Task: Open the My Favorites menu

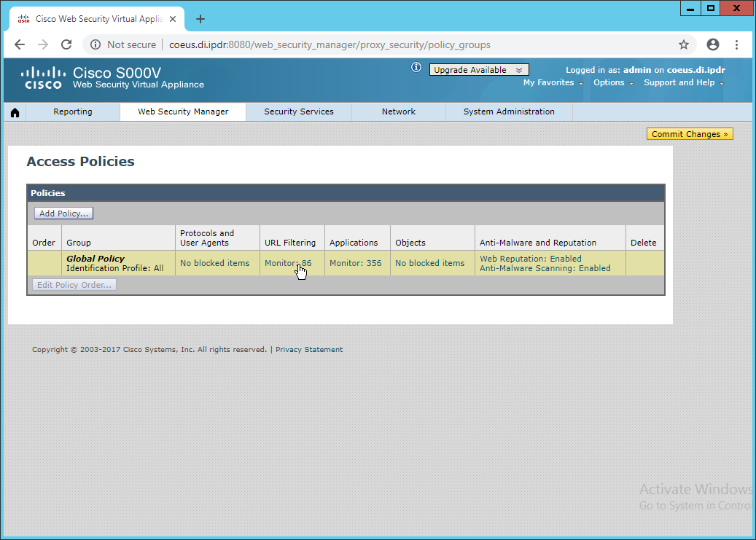Action: pos(553,82)
